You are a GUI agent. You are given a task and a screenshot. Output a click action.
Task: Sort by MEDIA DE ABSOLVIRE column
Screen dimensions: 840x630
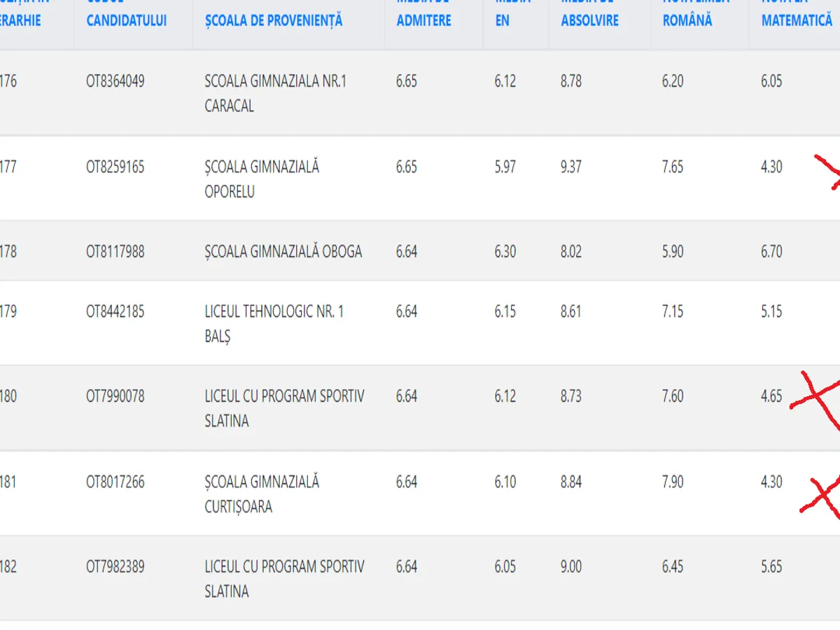(x=589, y=20)
